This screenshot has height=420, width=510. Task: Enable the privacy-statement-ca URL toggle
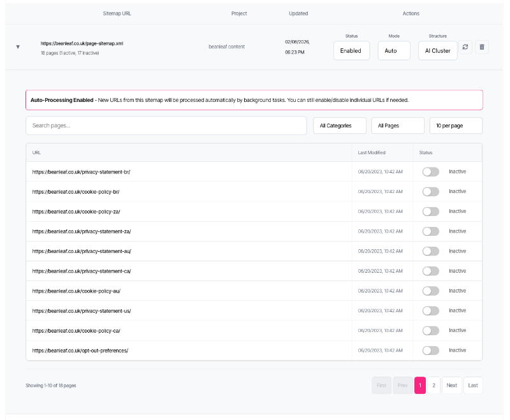click(431, 271)
